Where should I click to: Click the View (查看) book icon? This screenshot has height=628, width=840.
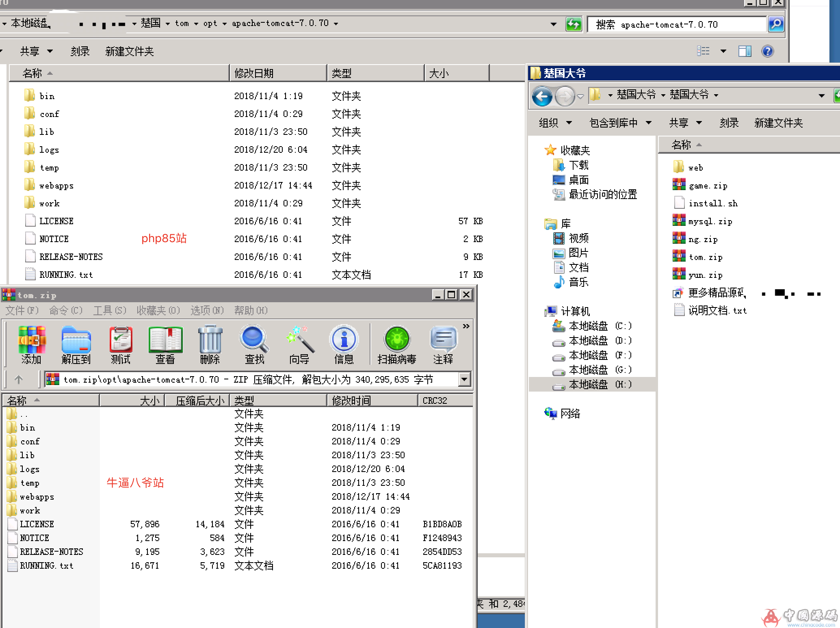coord(165,344)
